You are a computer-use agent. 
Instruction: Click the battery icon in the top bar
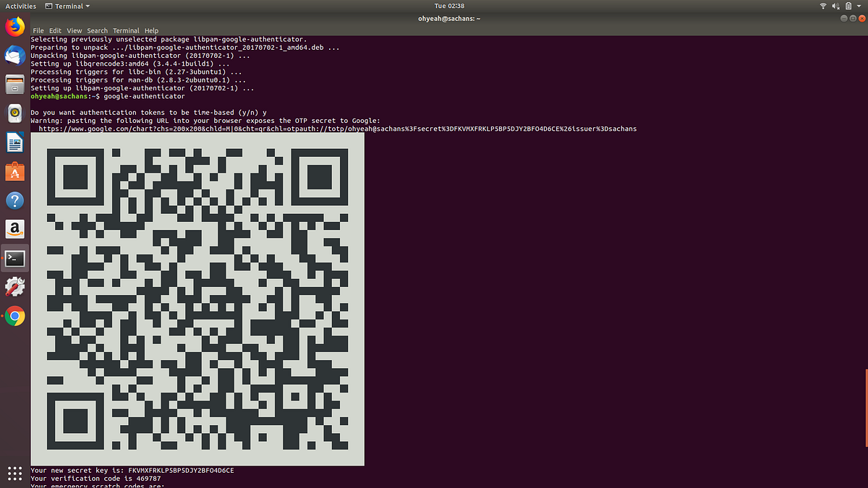(x=847, y=6)
